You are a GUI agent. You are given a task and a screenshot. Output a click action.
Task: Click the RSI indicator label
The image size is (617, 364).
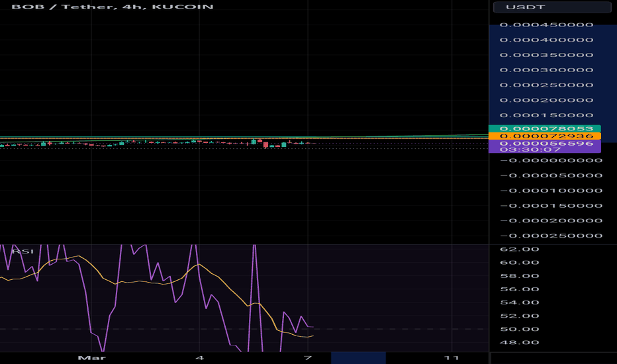(x=23, y=251)
